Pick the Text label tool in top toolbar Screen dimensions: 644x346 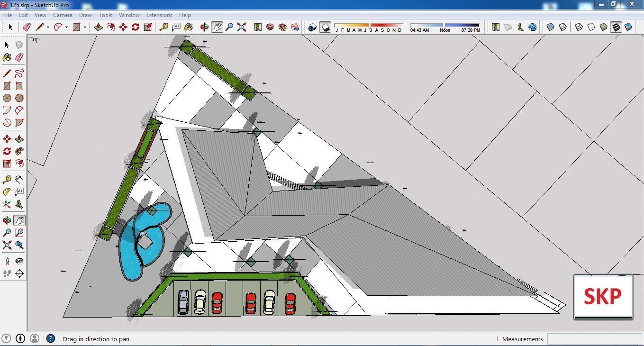[x=176, y=27]
